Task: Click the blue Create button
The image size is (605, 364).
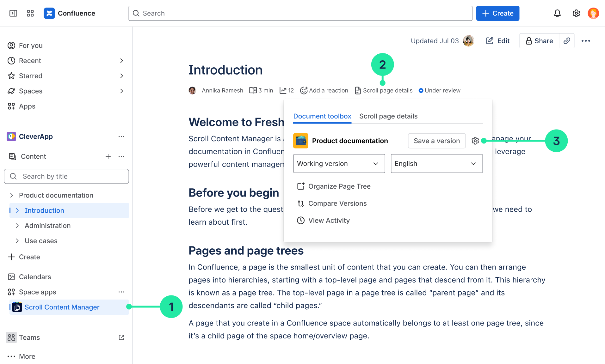Action: point(497,13)
